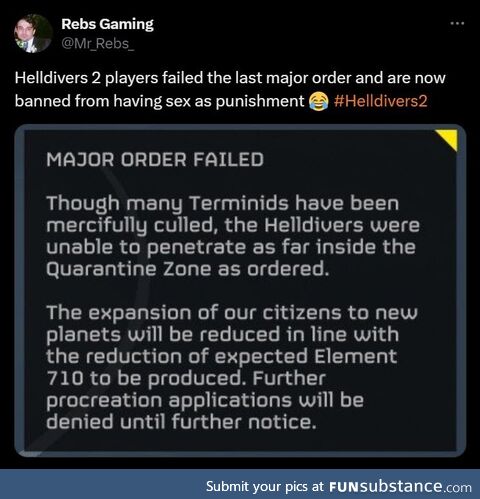The height and width of the screenshot is (499, 480).
Task: Open the @Mr_Rebs_ handle link
Action: point(98,44)
